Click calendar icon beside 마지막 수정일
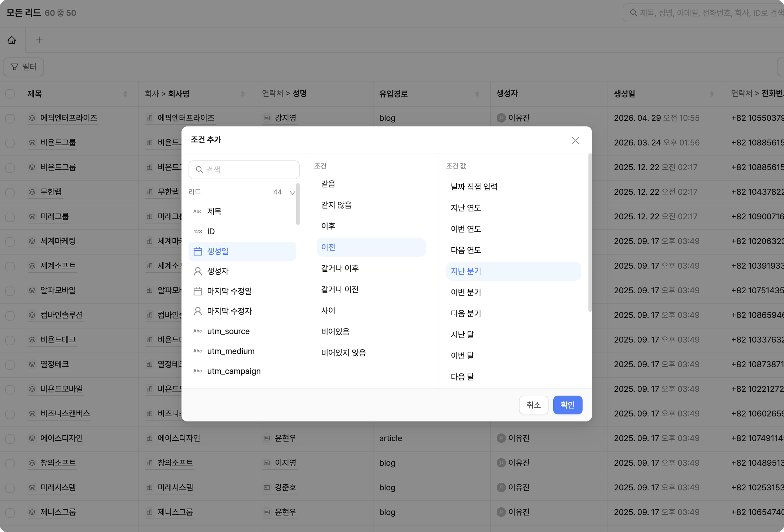 pyautogui.click(x=198, y=291)
